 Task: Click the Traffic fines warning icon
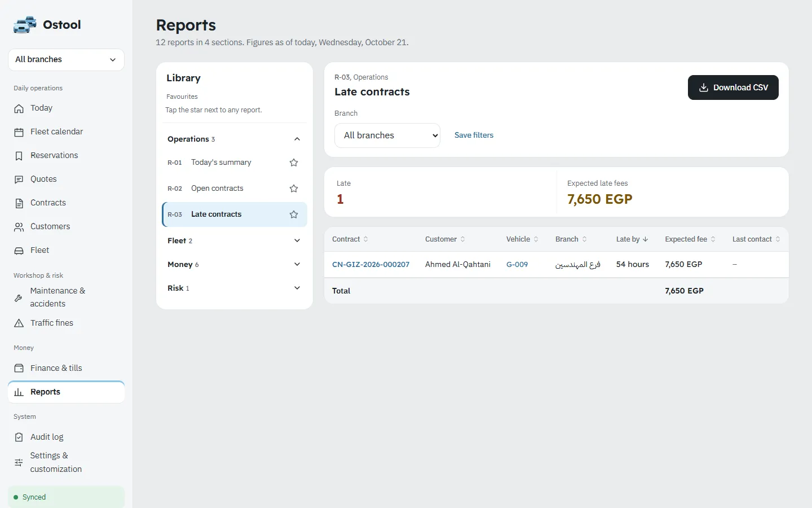[x=19, y=323]
